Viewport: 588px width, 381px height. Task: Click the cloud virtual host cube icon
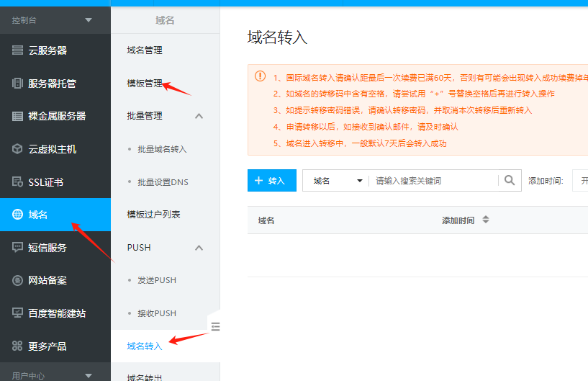point(17,149)
